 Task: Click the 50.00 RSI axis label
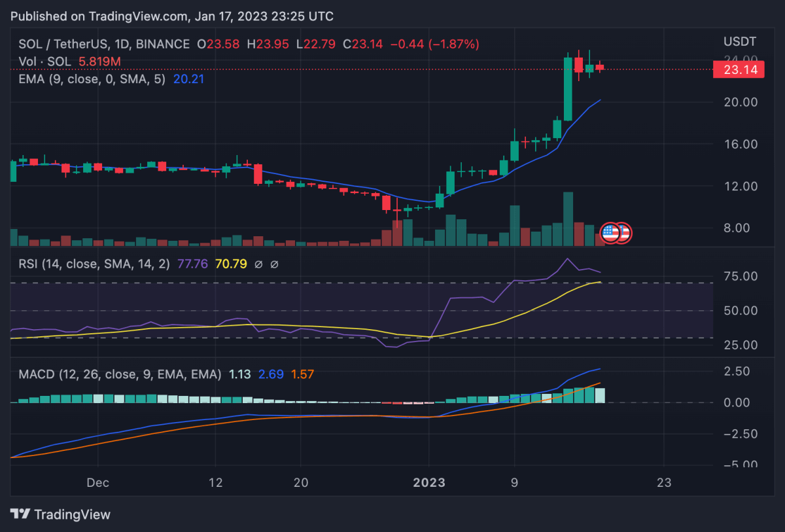click(740, 310)
